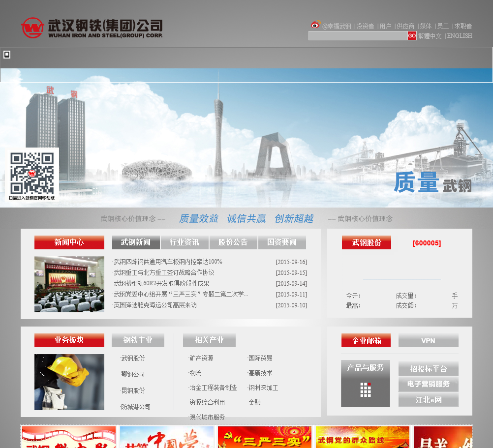493x448 pixels.
Task: Select the 国资要闻 tab
Action: (x=282, y=242)
